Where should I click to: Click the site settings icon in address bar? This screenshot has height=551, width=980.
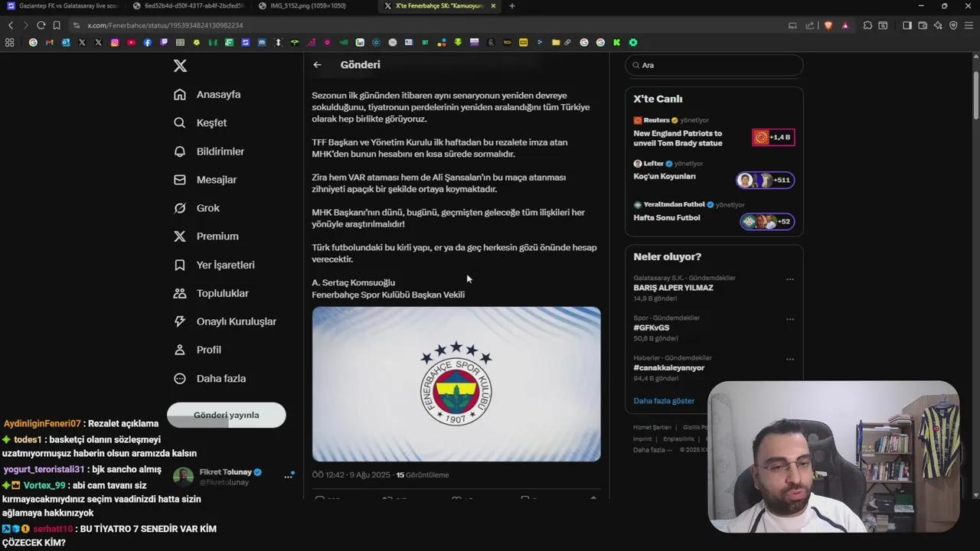tap(77, 25)
